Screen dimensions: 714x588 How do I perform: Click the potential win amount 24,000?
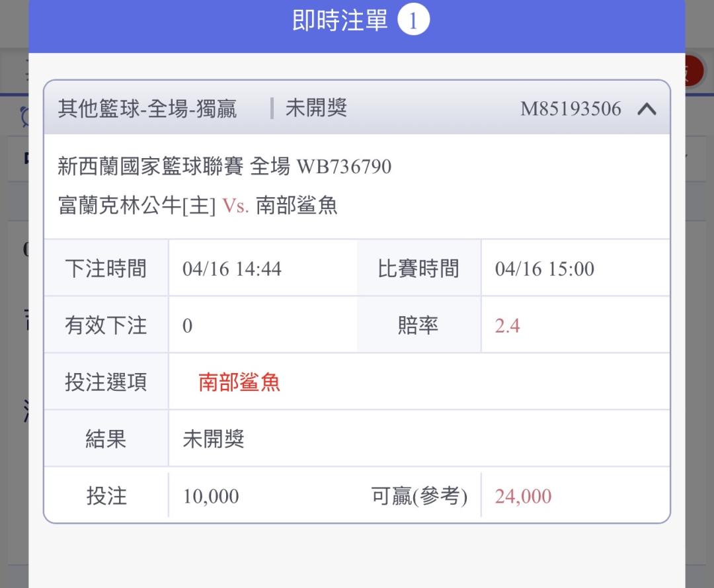[523, 496]
